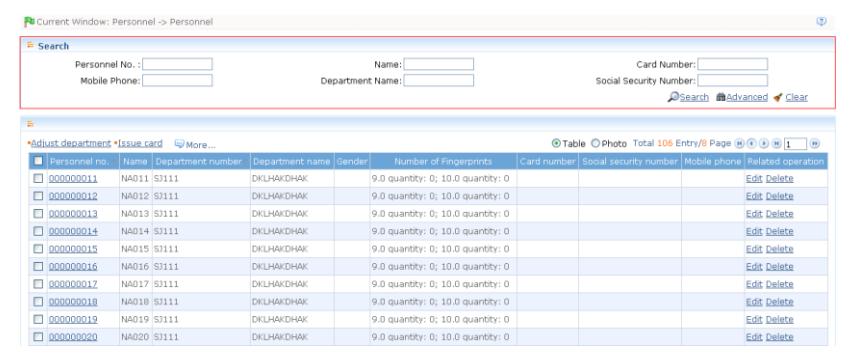Click the More… speech bubble icon

tap(179, 144)
